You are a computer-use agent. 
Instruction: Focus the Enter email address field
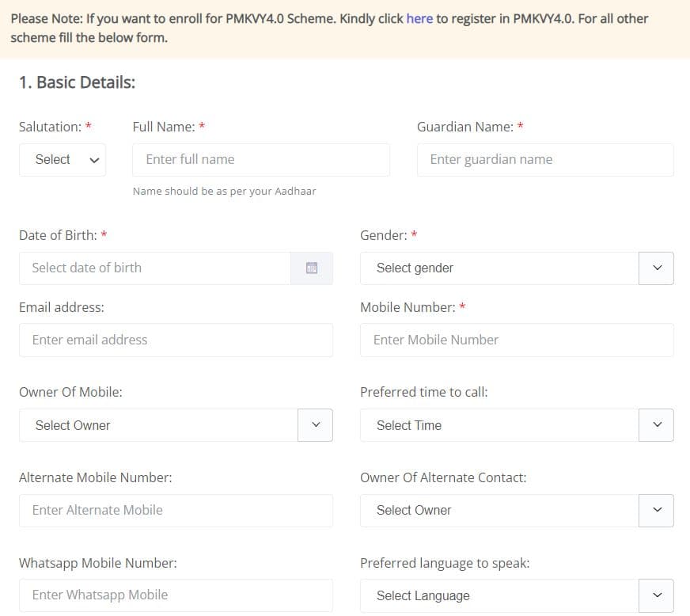click(176, 340)
